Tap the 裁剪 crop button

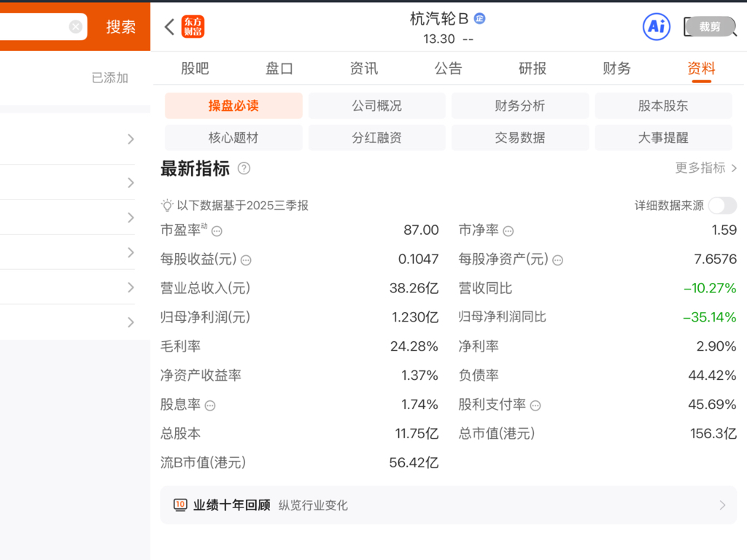click(x=710, y=27)
